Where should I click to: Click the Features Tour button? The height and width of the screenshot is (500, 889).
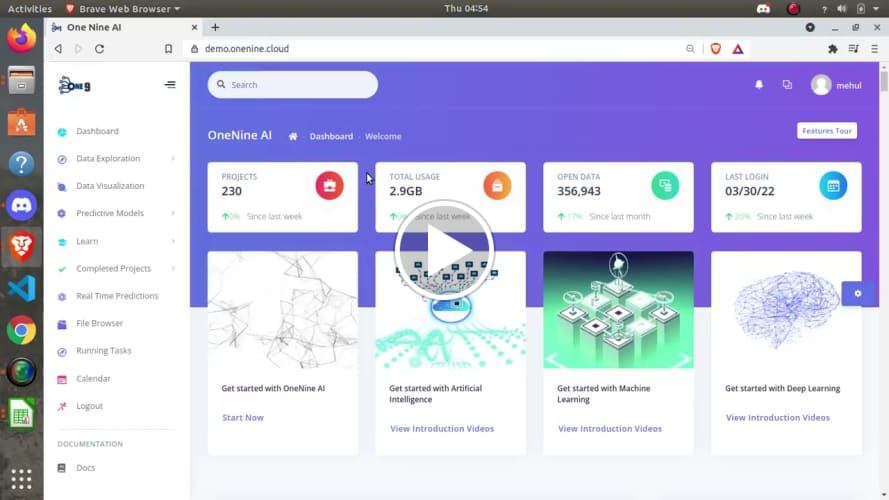click(x=827, y=131)
